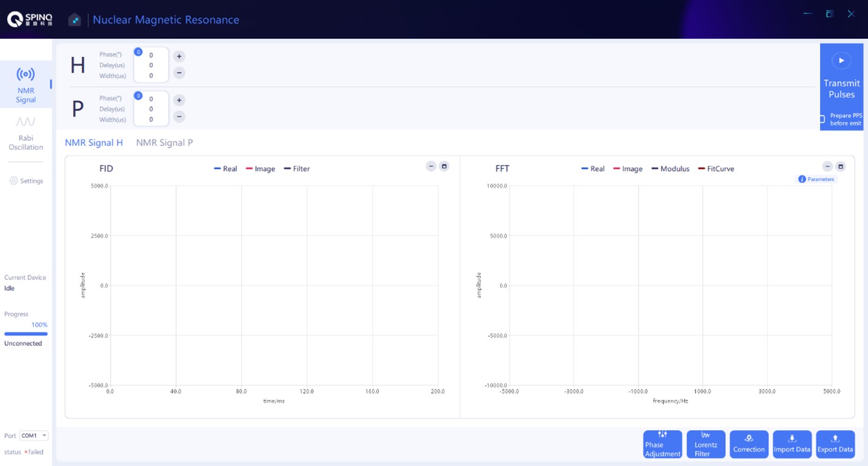Open the Rabi Oscillation sidebar panel
This screenshot has height=466, width=868.
tap(25, 133)
